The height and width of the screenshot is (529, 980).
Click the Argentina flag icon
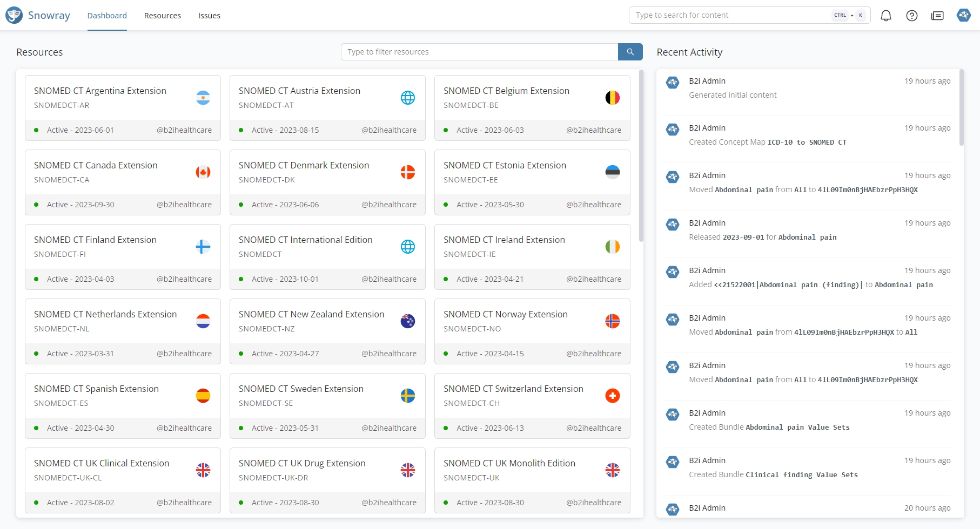(x=203, y=98)
